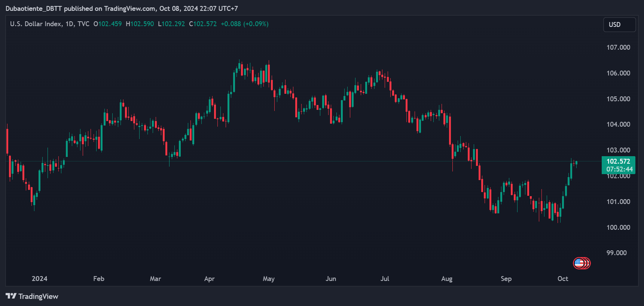Click the 101.000 price axis label
644x306 pixels.
click(618, 202)
